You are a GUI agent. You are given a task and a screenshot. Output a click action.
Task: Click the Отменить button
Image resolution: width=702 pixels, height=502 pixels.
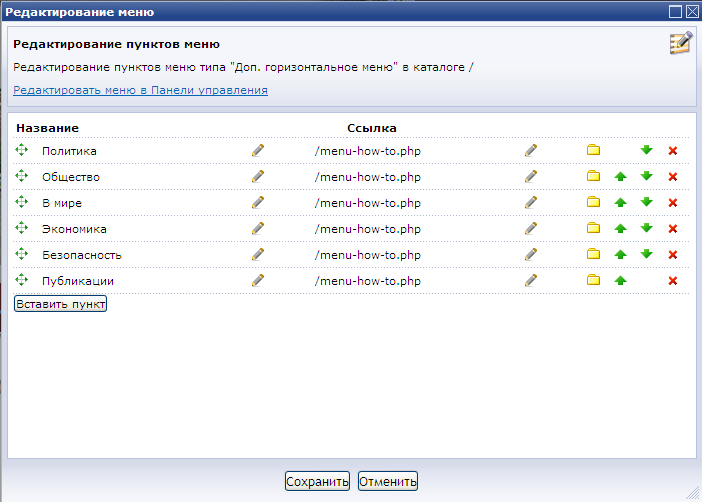(x=387, y=482)
